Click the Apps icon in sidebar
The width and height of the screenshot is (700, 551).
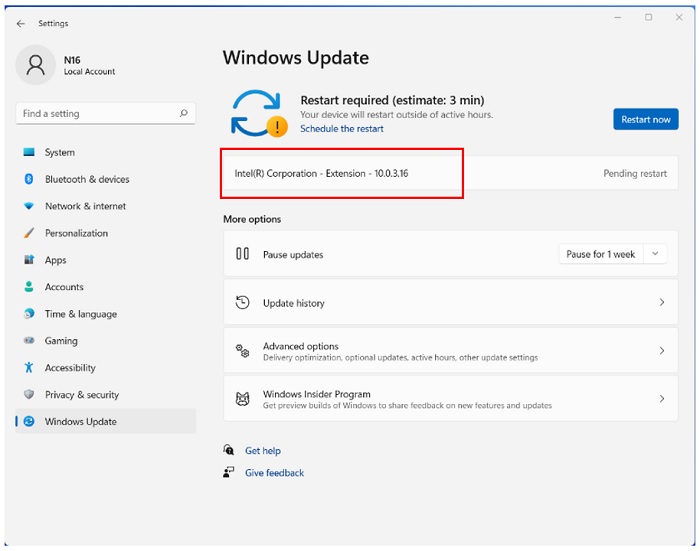pyautogui.click(x=29, y=259)
